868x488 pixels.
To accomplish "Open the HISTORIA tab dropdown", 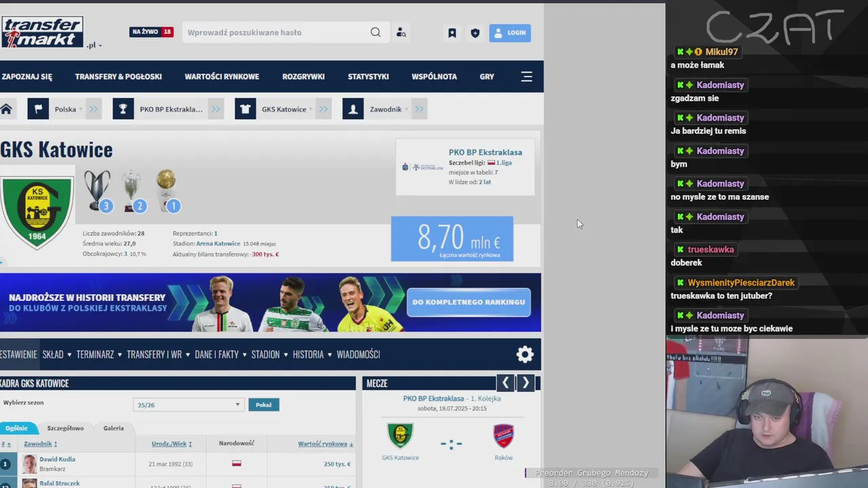I will (x=312, y=354).
